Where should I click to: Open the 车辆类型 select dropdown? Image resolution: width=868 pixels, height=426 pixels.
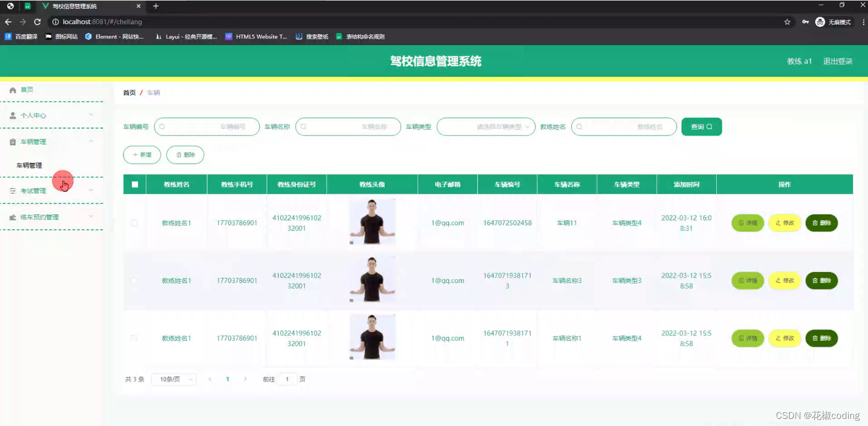(486, 127)
